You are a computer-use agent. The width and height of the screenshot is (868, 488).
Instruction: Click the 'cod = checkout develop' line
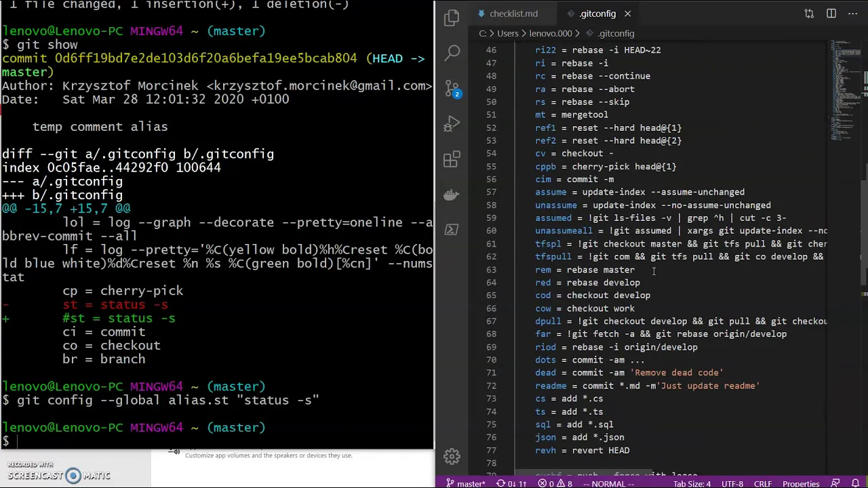pyautogui.click(x=592, y=296)
